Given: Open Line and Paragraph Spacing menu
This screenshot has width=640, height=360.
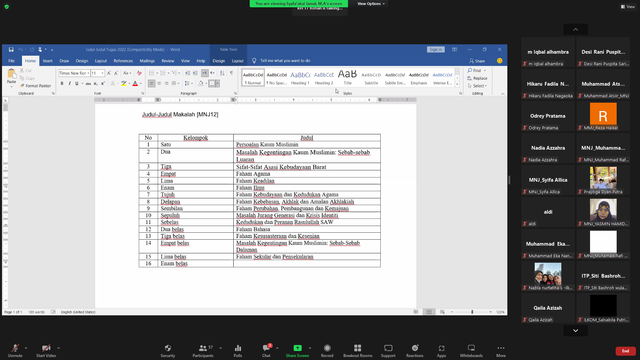Looking at the screenshot, I should pyautogui.click(x=187, y=84).
